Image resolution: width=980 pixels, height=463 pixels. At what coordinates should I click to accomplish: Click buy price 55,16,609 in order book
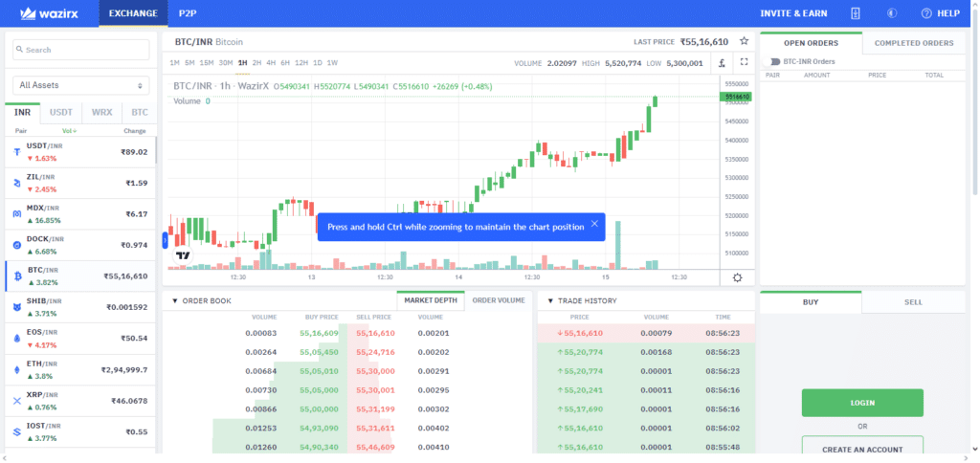[x=319, y=333]
